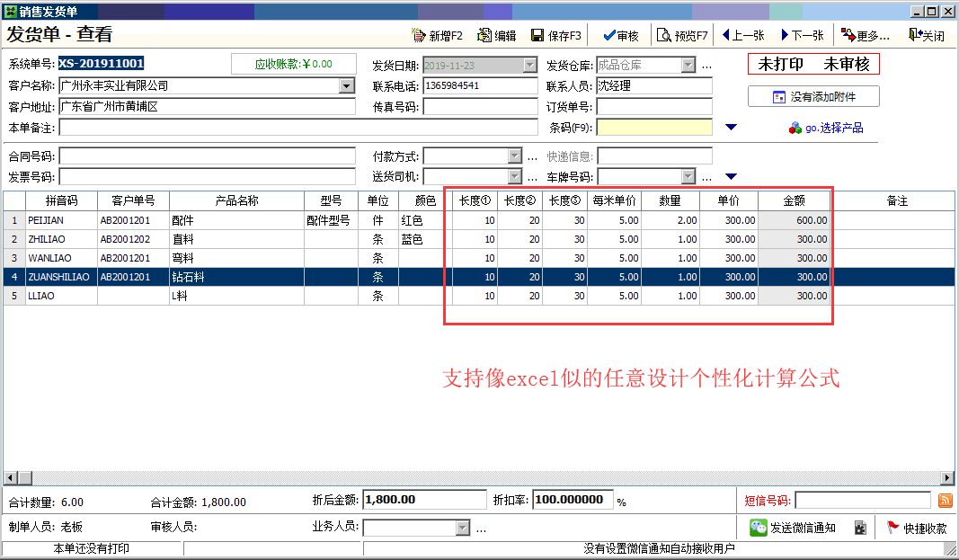
Task: Open the 发货仓库 warehouse dropdown
Action: pos(688,65)
